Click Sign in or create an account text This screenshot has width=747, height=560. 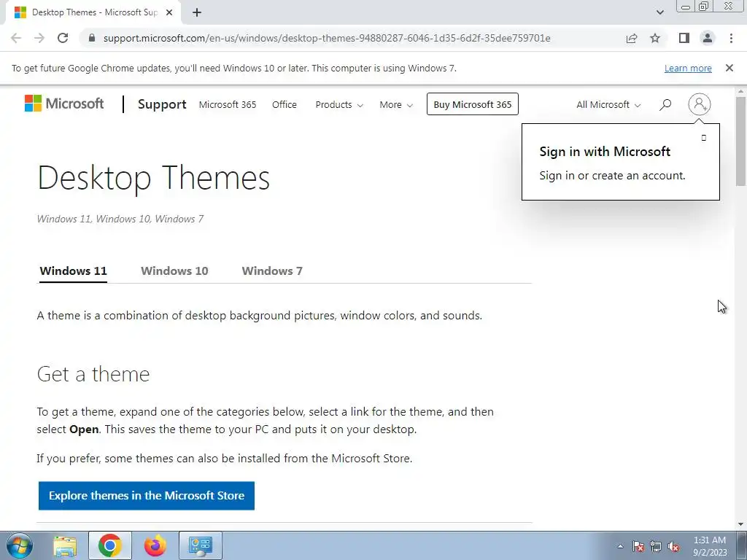coord(612,176)
